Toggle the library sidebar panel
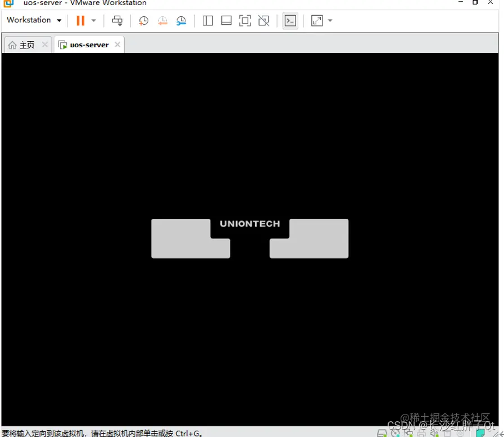The height and width of the screenshot is (437, 504). (208, 21)
